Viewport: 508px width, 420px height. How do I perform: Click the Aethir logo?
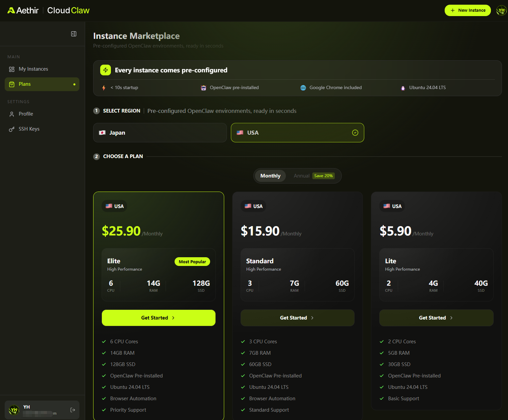23,10
